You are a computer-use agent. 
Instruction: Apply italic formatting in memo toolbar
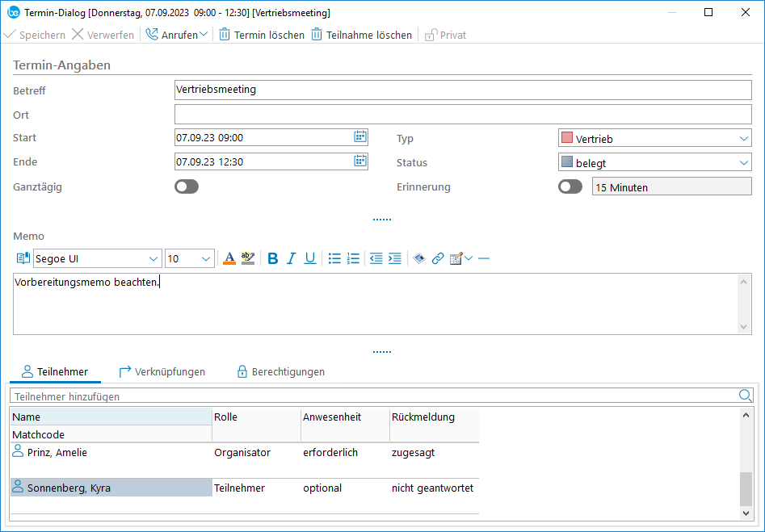tap(292, 259)
